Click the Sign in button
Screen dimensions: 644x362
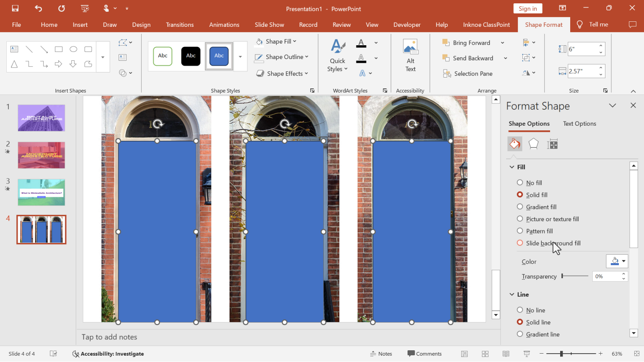click(x=527, y=8)
